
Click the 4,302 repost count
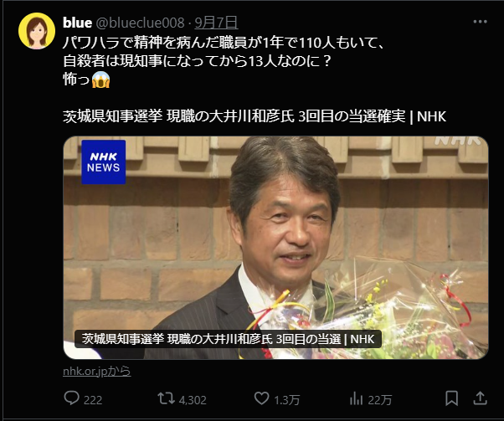coord(192,399)
